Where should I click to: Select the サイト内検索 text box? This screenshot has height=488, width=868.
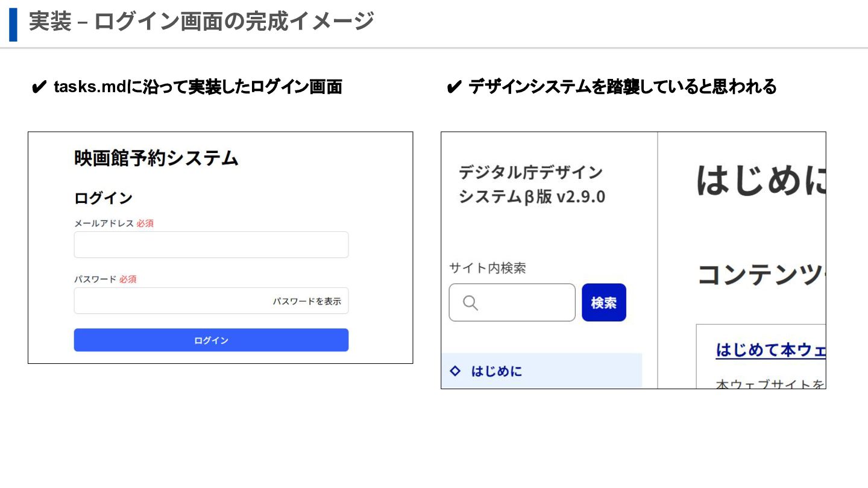pos(524,302)
